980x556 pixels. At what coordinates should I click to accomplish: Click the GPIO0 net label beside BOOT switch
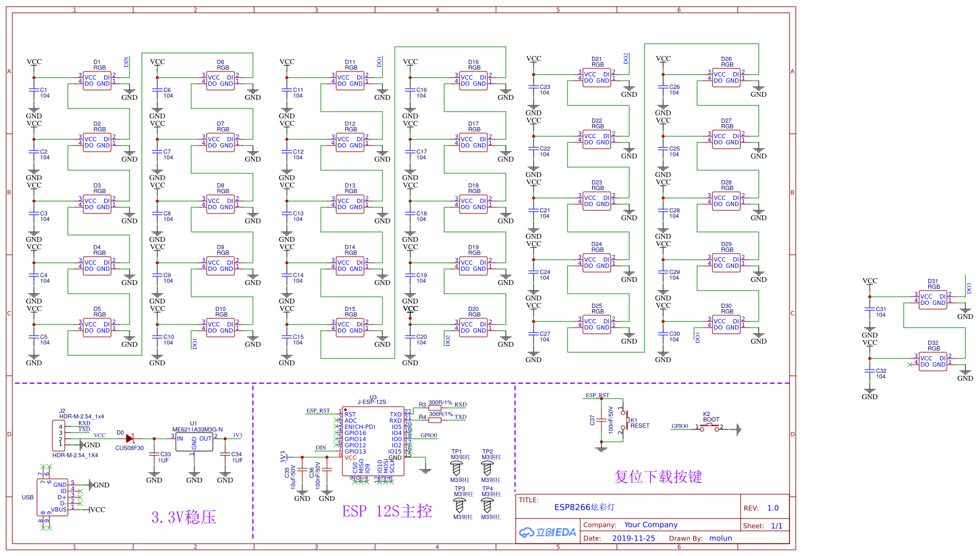(x=680, y=426)
